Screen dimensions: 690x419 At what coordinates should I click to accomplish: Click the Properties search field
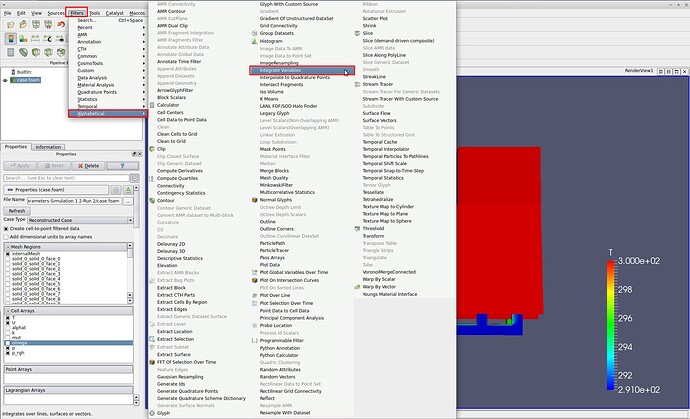pos(66,178)
